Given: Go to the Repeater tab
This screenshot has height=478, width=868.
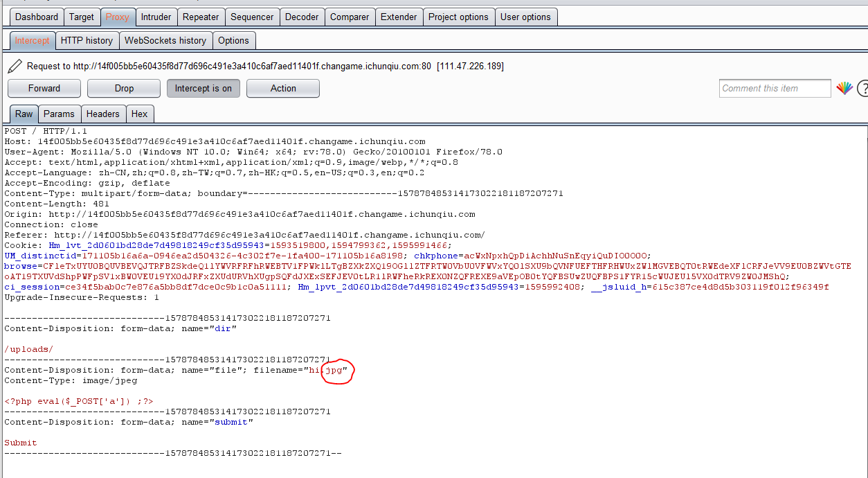Looking at the screenshot, I should pyautogui.click(x=201, y=17).
